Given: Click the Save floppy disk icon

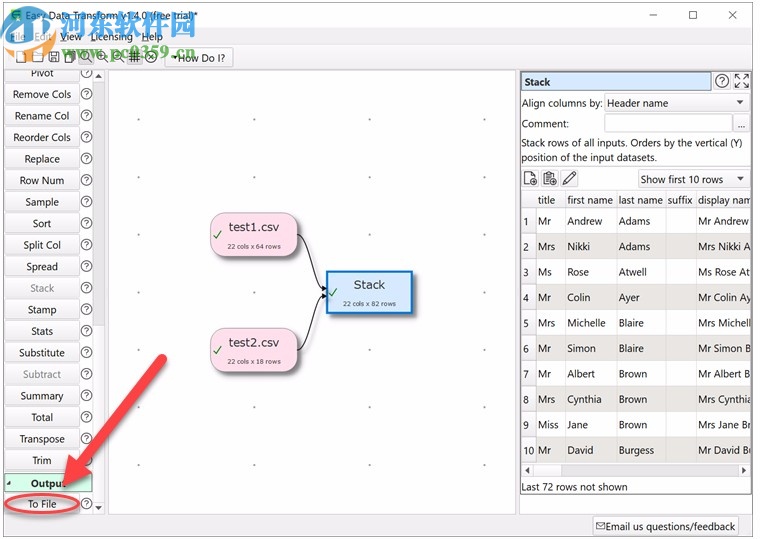Looking at the screenshot, I should (x=54, y=57).
